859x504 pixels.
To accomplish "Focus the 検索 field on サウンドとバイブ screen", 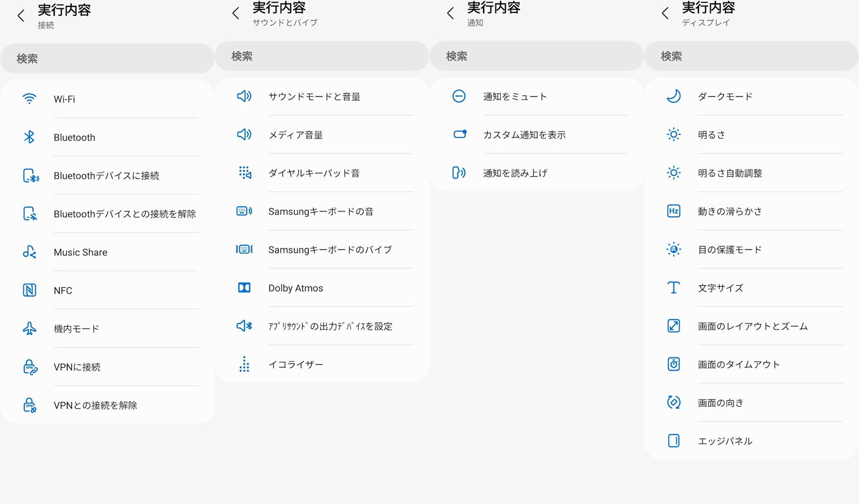I will click(x=322, y=56).
